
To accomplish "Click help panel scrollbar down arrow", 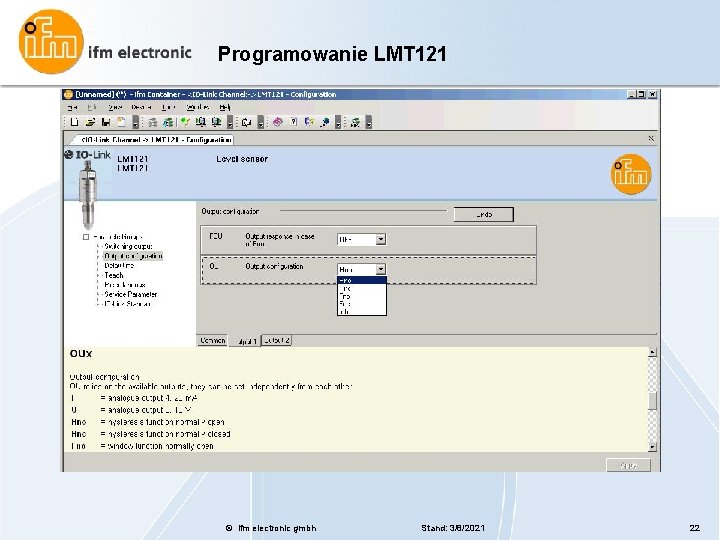I will (652, 446).
